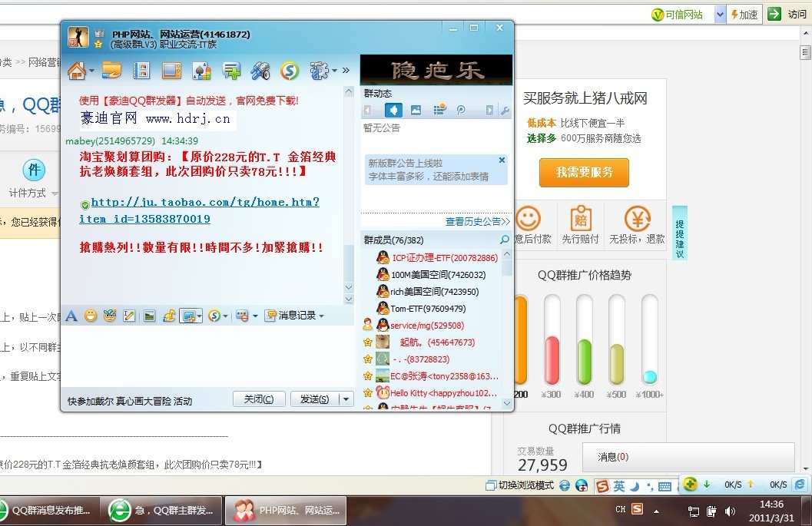Open the group album notebook icon
The width and height of the screenshot is (812, 526).
click(141, 71)
